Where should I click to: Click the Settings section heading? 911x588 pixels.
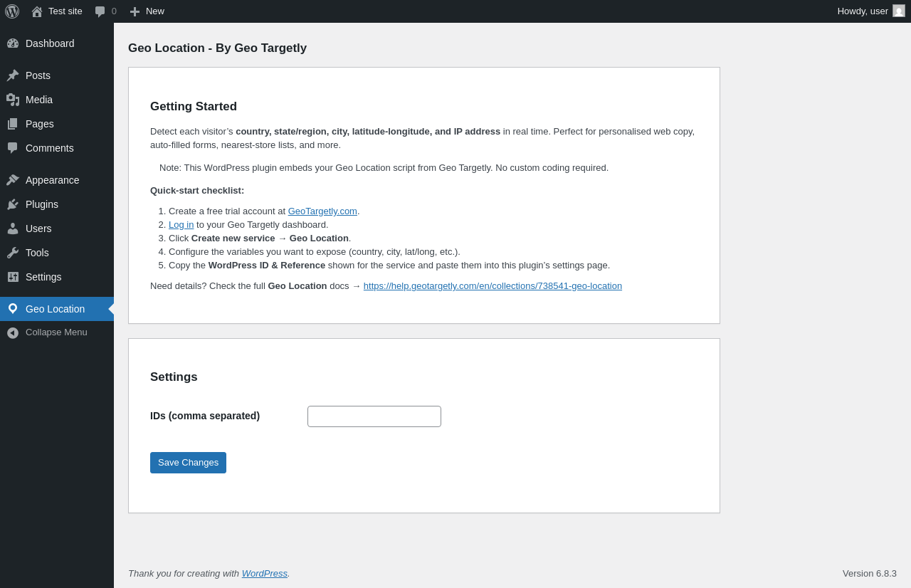pyautogui.click(x=174, y=377)
